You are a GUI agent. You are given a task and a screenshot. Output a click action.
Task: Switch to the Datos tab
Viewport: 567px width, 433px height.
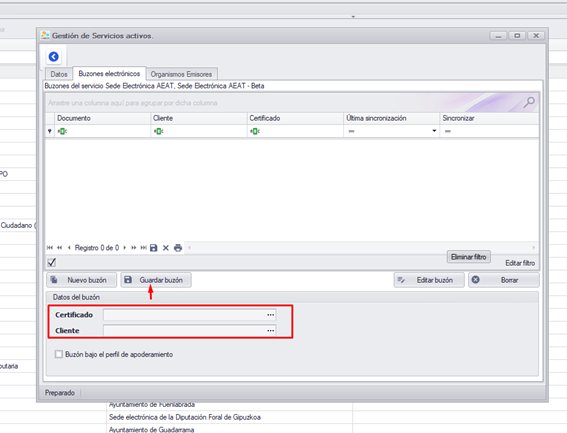coord(59,74)
